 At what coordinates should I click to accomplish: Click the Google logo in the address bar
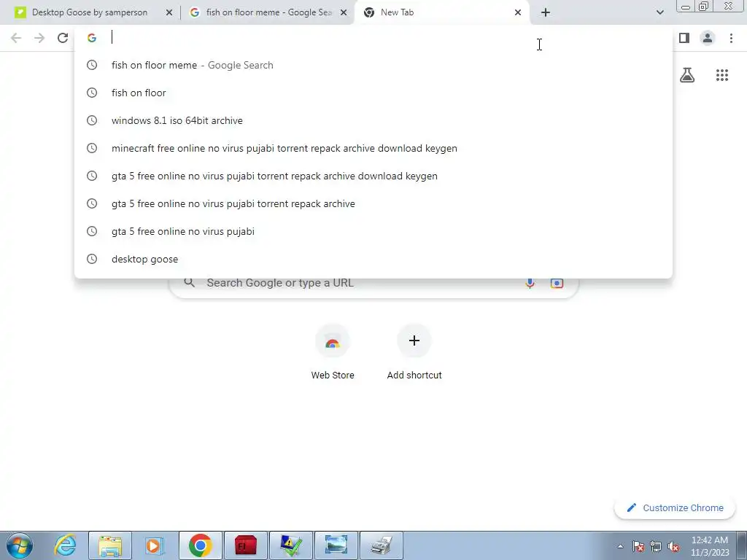point(92,38)
